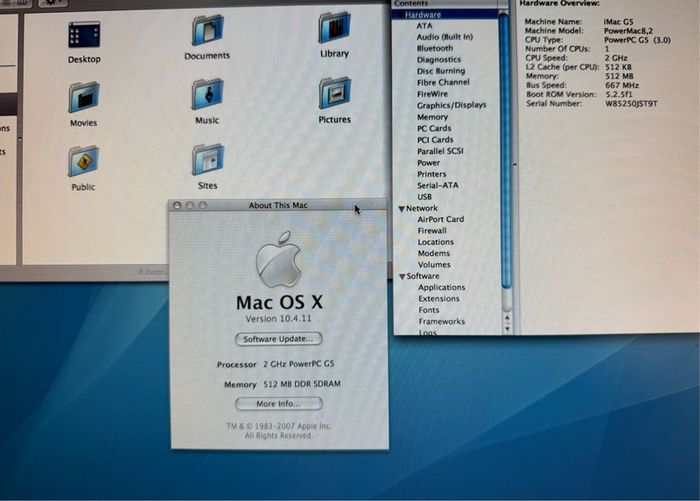The image size is (700, 501).
Task: Click the scroll up arrow in Contents list
Action: point(507,318)
